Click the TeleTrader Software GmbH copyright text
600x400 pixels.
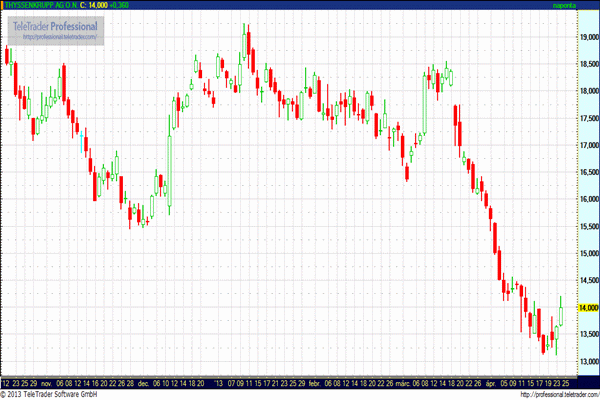pyautogui.click(x=50, y=394)
